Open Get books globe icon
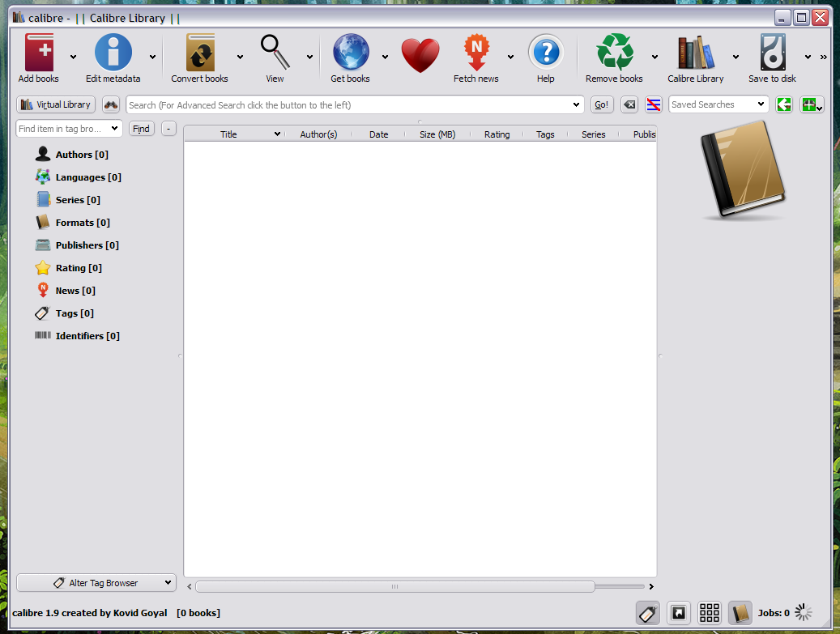Viewport: 840px width, 634px height. pos(351,53)
